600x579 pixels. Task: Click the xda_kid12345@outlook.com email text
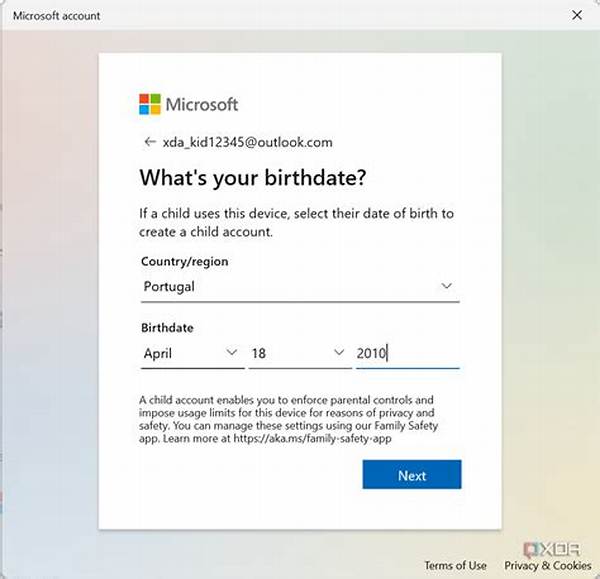(x=248, y=142)
